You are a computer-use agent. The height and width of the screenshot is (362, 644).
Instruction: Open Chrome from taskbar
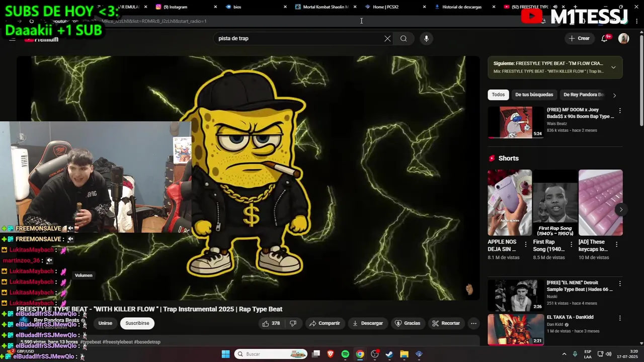pos(360,354)
